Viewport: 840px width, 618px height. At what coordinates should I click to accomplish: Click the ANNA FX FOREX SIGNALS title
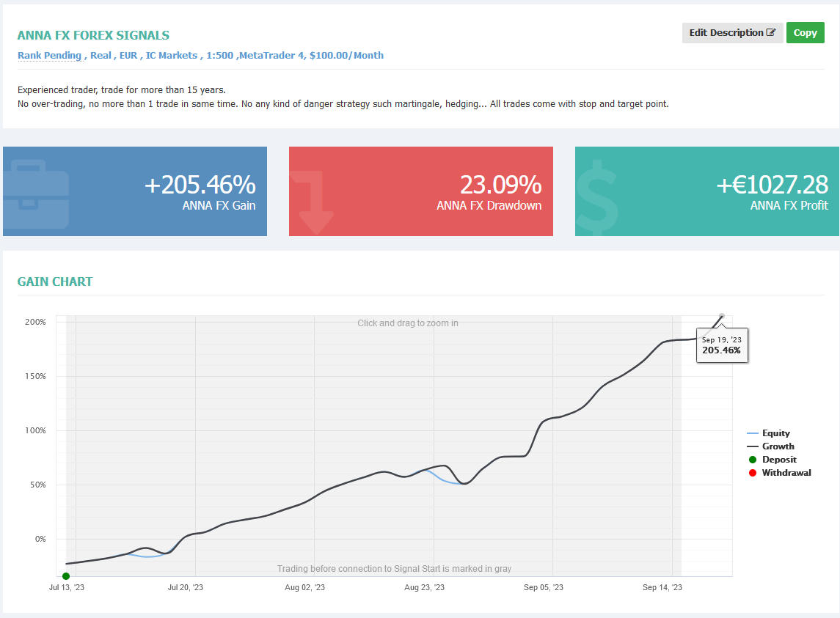(x=93, y=35)
